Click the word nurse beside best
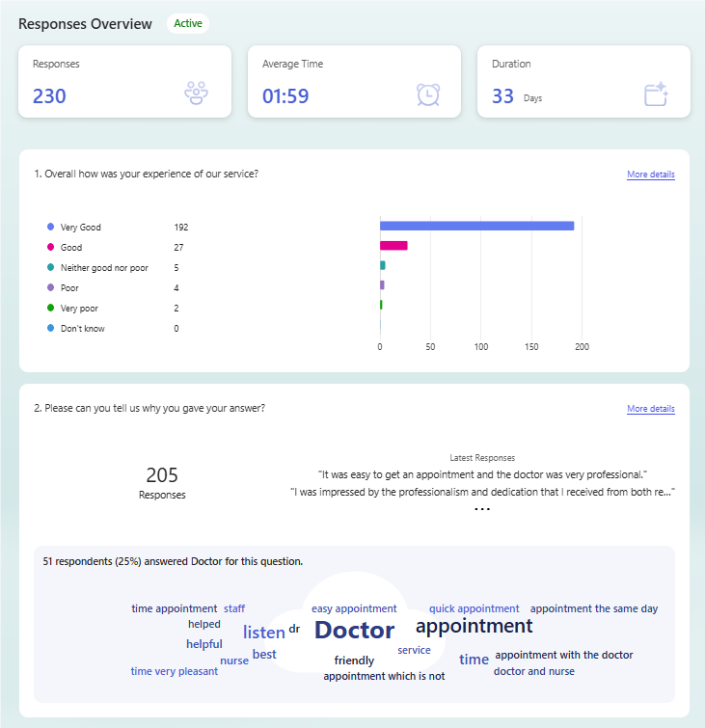Image resolution: width=705 pixels, height=728 pixels. pyautogui.click(x=234, y=661)
